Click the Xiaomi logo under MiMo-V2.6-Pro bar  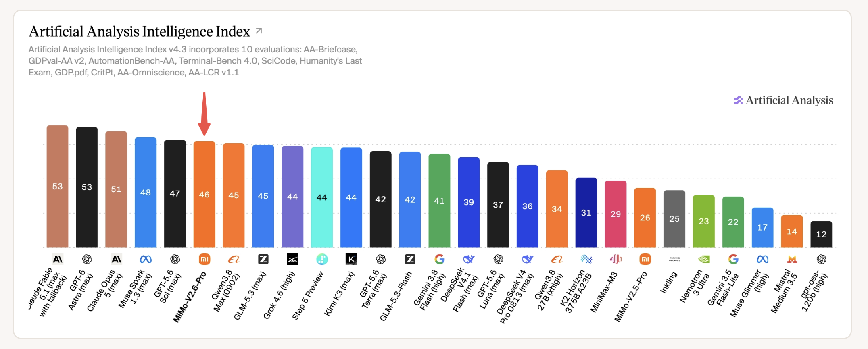click(204, 259)
